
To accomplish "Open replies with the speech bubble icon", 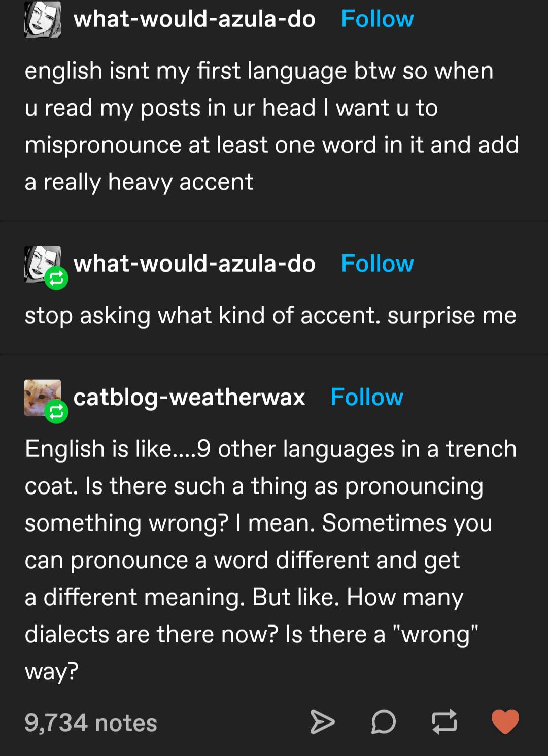I will coord(383,722).
